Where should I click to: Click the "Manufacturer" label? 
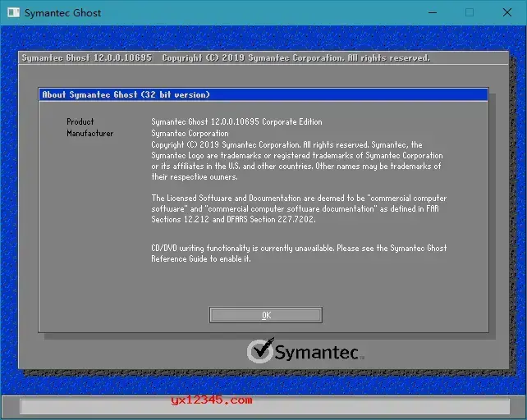pos(90,134)
